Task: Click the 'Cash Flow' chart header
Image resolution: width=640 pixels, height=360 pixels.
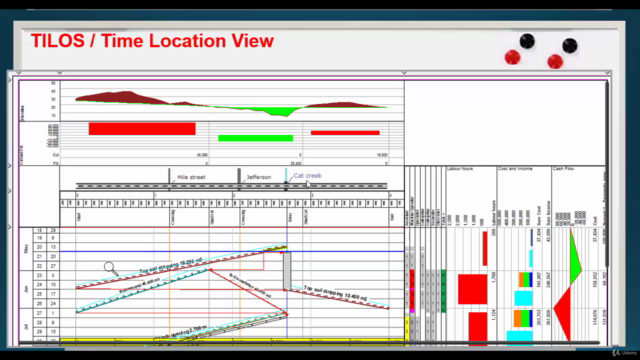Action: tap(563, 169)
